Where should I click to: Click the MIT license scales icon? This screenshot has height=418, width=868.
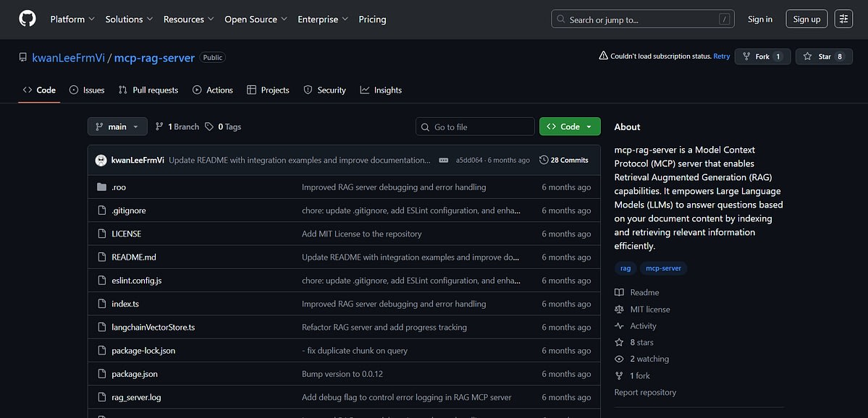(619, 309)
